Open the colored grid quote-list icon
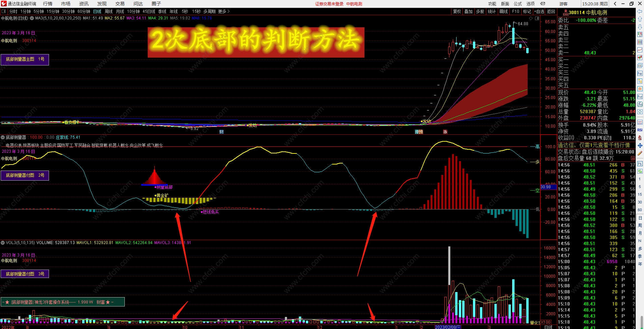This screenshot has height=329, width=644. (x=640, y=42)
